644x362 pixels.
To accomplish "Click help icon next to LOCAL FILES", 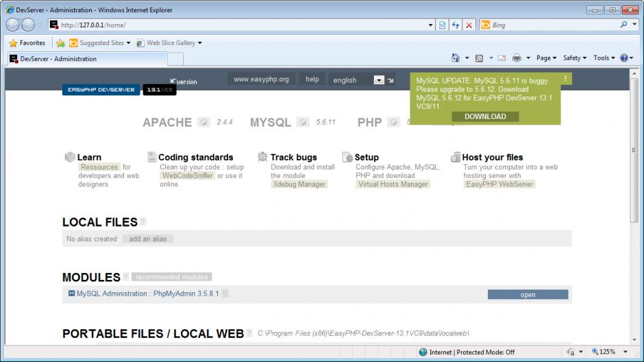I will (143, 222).
